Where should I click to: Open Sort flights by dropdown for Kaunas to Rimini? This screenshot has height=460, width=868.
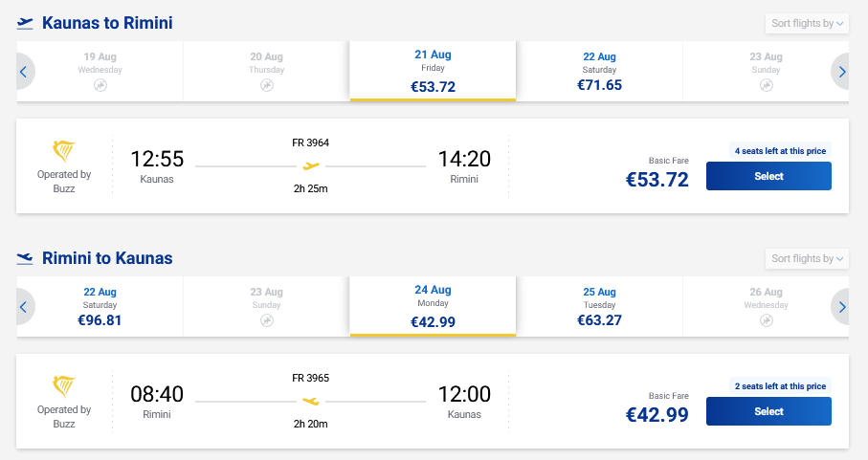pos(807,23)
